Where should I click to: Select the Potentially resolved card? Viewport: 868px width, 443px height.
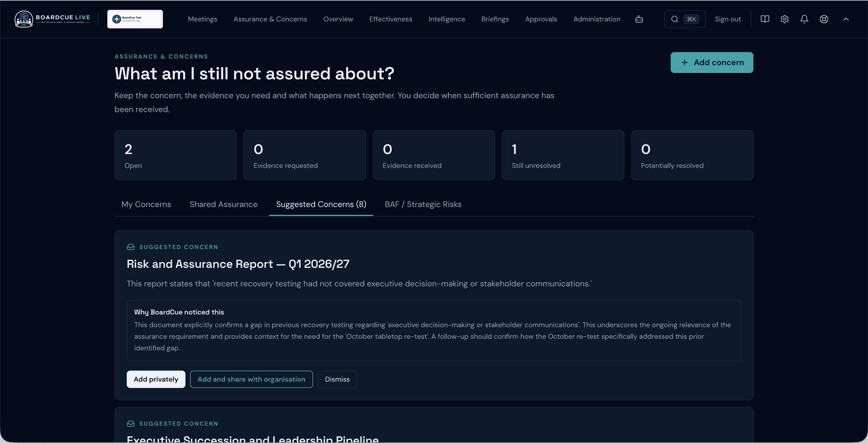692,155
